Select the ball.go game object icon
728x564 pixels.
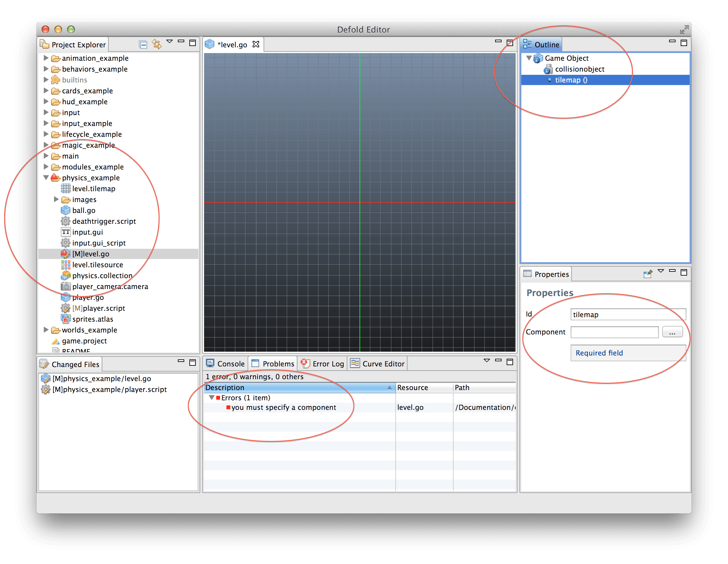pos(65,210)
